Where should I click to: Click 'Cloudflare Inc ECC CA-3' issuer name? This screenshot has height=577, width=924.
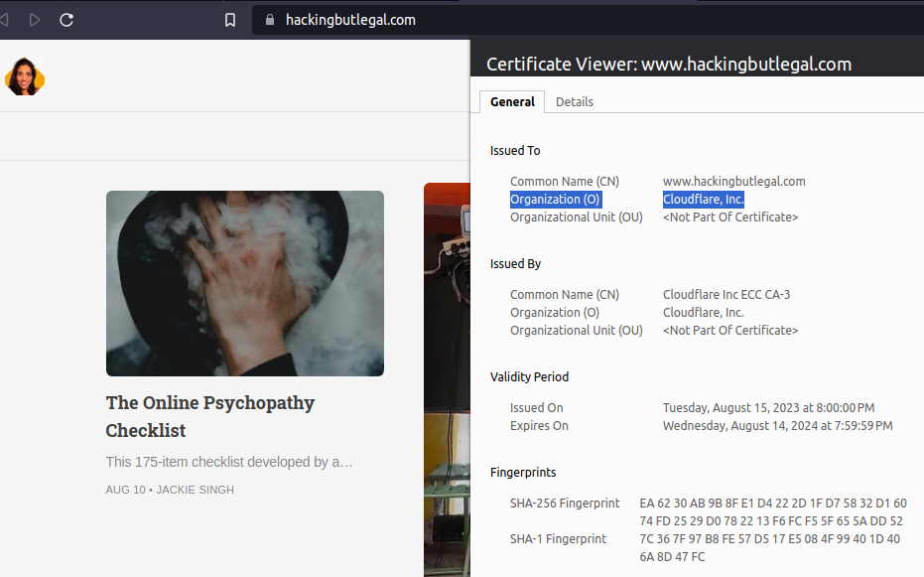tap(726, 295)
